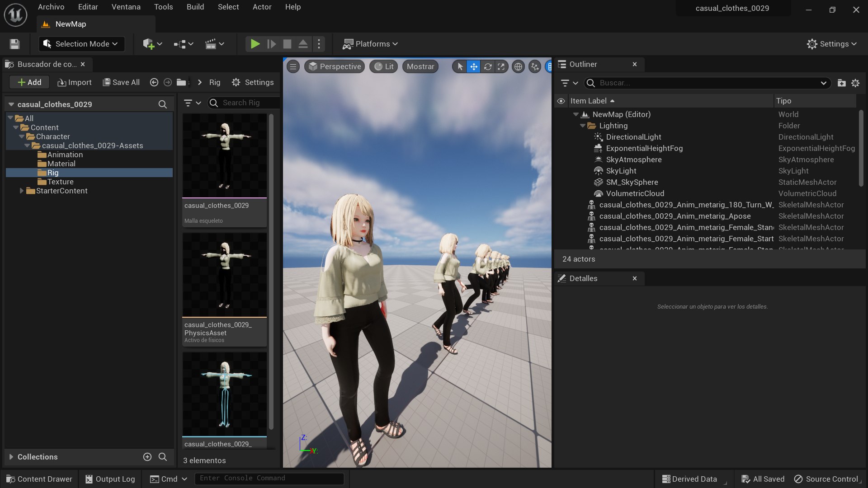Collapse the Character folder tree node
The width and height of the screenshot is (868, 488).
21,136
